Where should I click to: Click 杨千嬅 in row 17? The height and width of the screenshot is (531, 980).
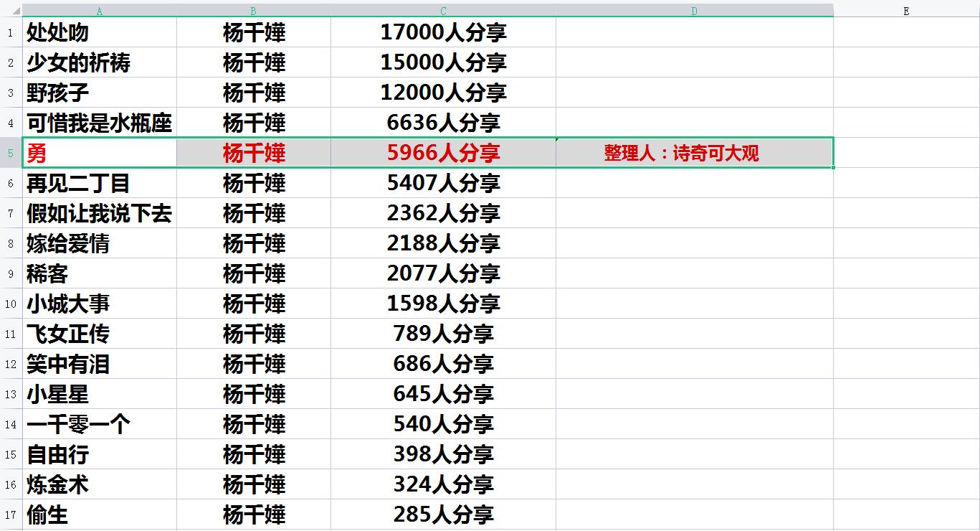(x=254, y=514)
